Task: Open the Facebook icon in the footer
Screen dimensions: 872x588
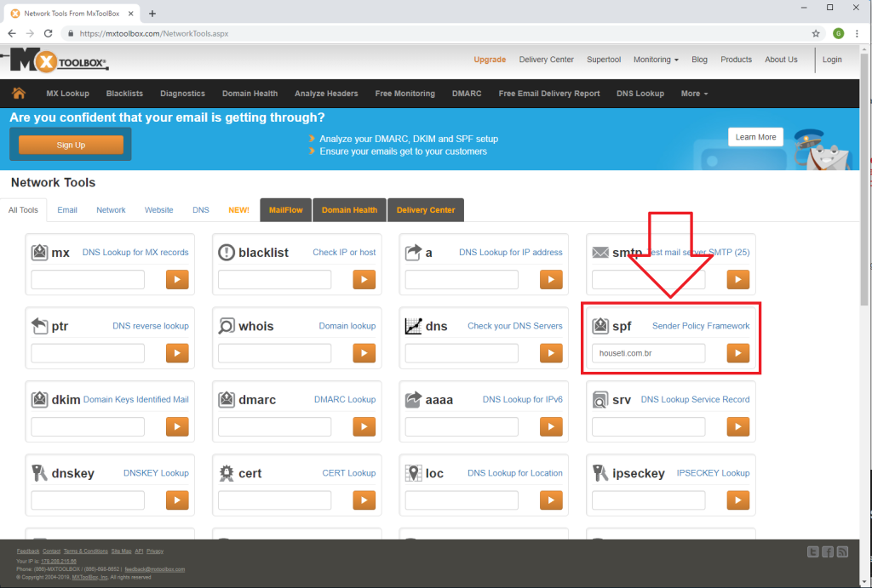Action: [828, 552]
